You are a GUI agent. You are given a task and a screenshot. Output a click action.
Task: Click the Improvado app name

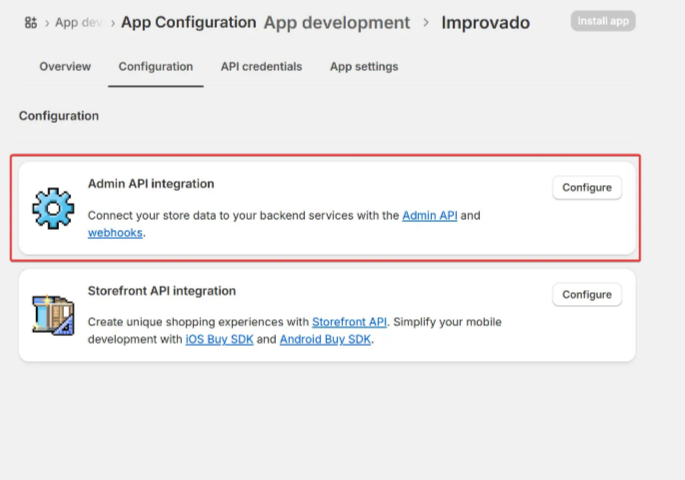pos(485,22)
